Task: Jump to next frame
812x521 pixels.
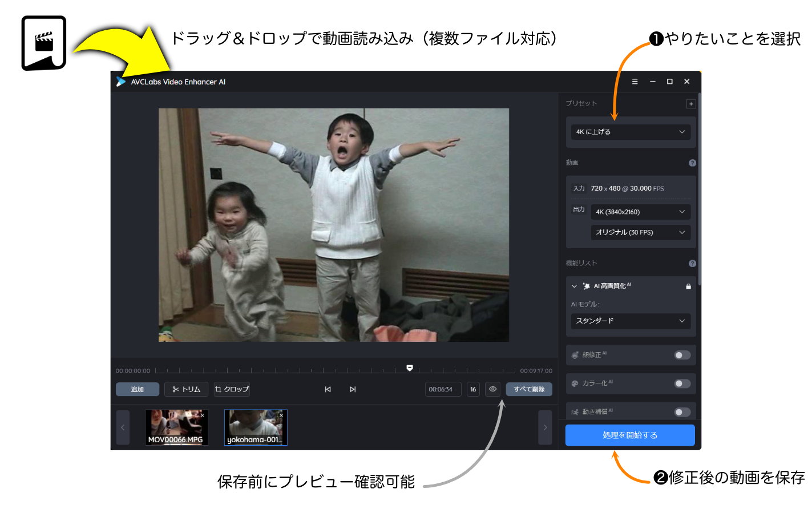Action: coord(353,389)
